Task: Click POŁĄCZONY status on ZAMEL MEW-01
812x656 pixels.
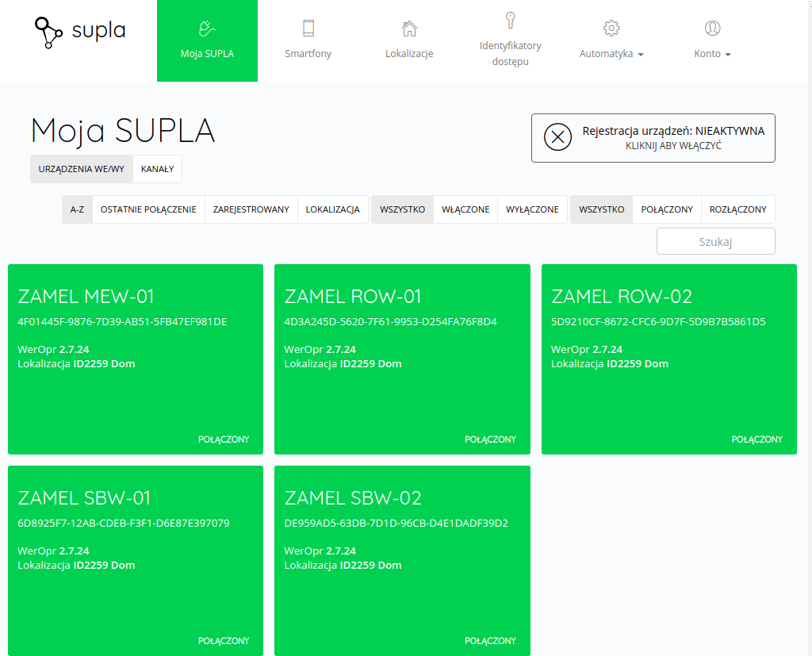Action: coord(224,439)
